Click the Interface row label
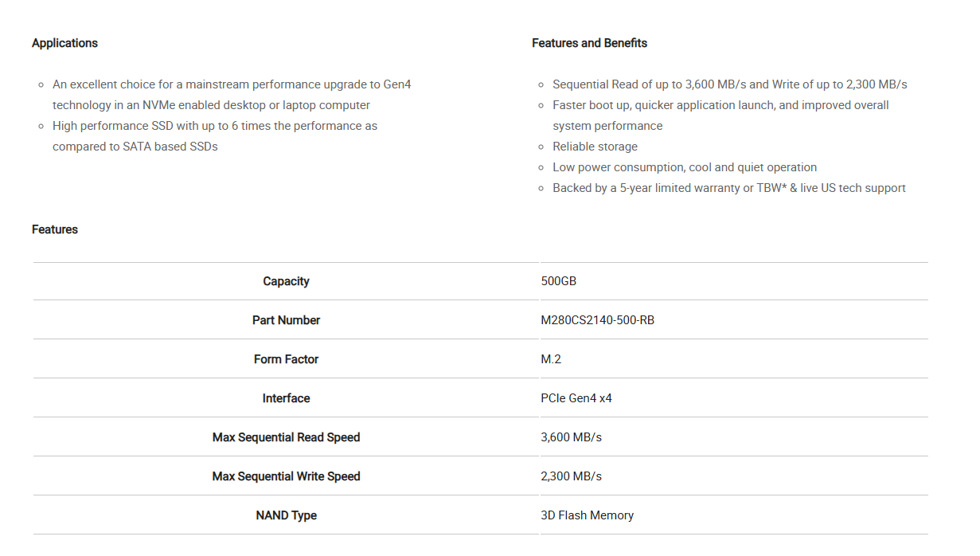Screen dimensions: 980x556 tap(286, 398)
